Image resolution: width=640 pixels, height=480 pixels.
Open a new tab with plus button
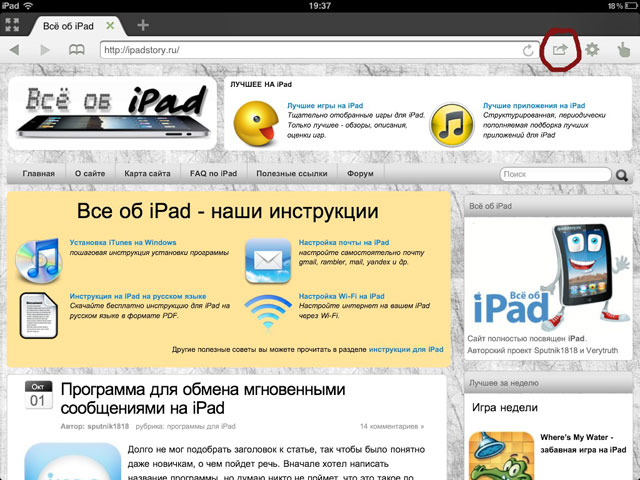(x=143, y=25)
